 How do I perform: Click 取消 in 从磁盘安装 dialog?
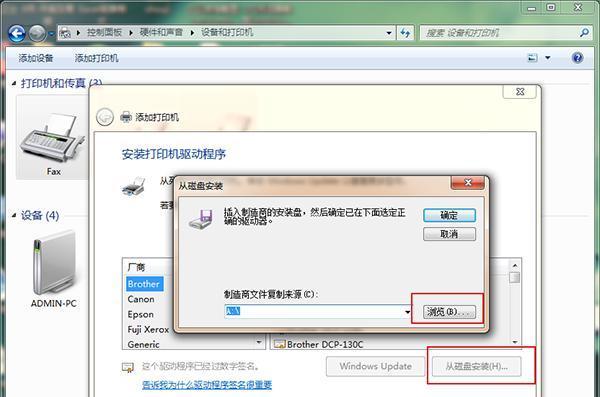[x=449, y=234]
